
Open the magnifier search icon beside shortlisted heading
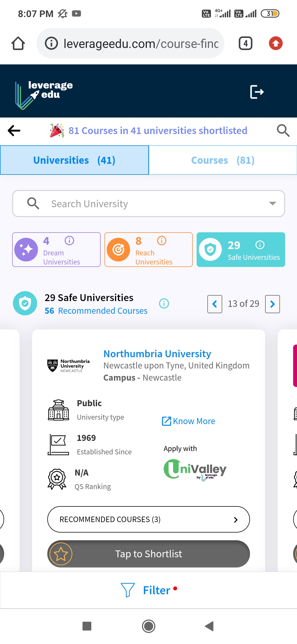pyautogui.click(x=283, y=130)
